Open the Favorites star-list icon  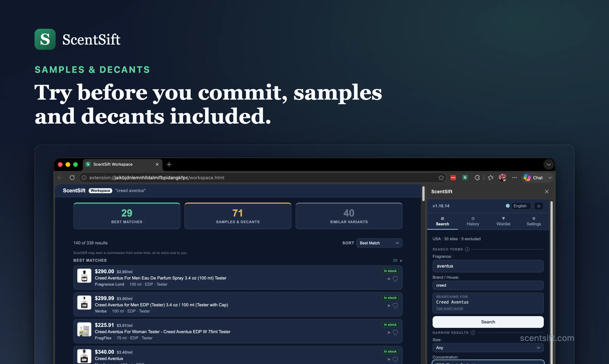(x=491, y=178)
